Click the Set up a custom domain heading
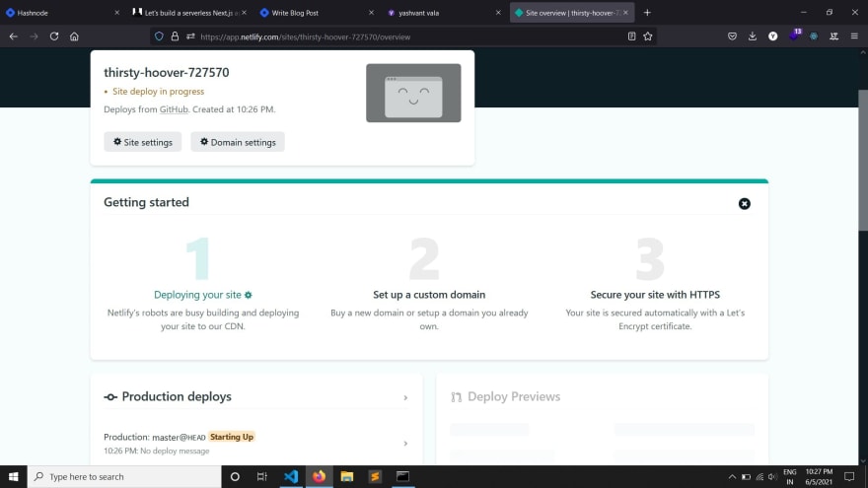The width and height of the screenshot is (868, 488). click(429, 295)
